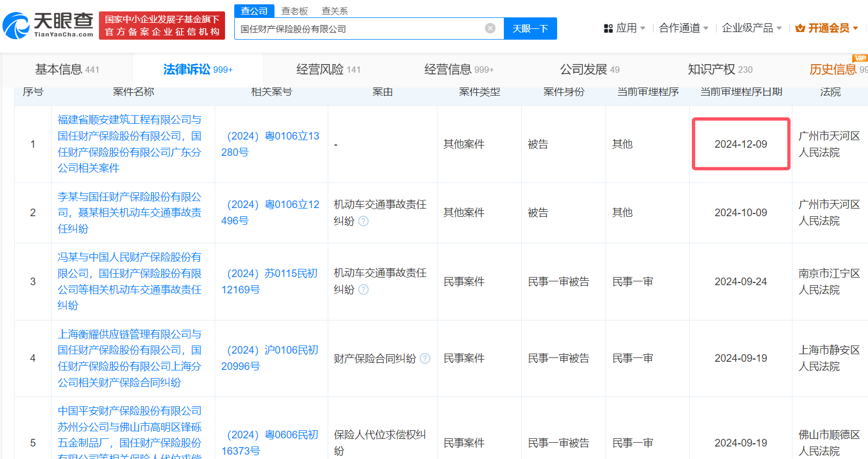868x459 pixels.
Task: Click the crown icon beside 开通会员
Action: coord(800,28)
